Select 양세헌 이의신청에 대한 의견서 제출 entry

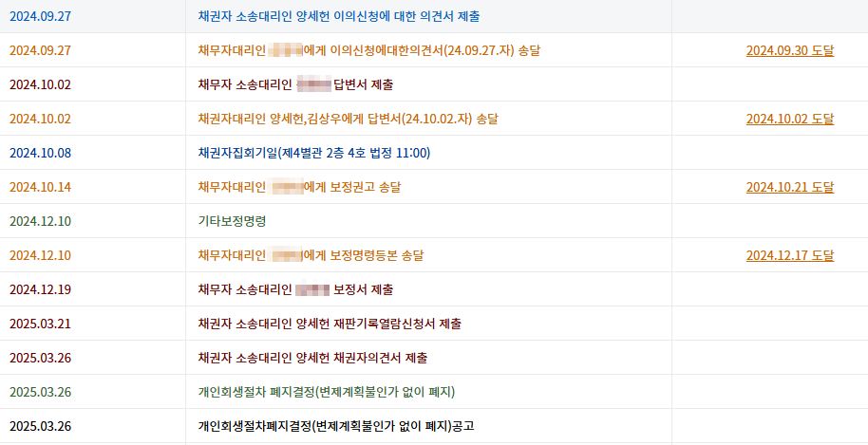tap(339, 16)
